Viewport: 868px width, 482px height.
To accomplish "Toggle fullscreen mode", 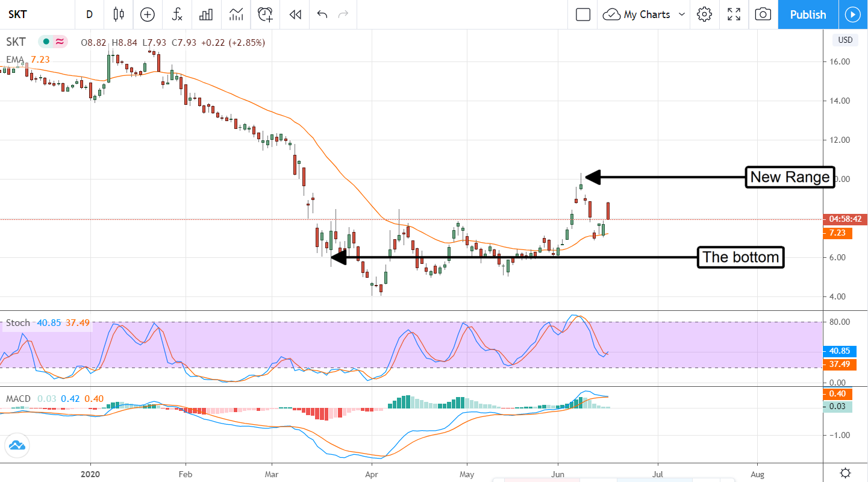I will [734, 14].
